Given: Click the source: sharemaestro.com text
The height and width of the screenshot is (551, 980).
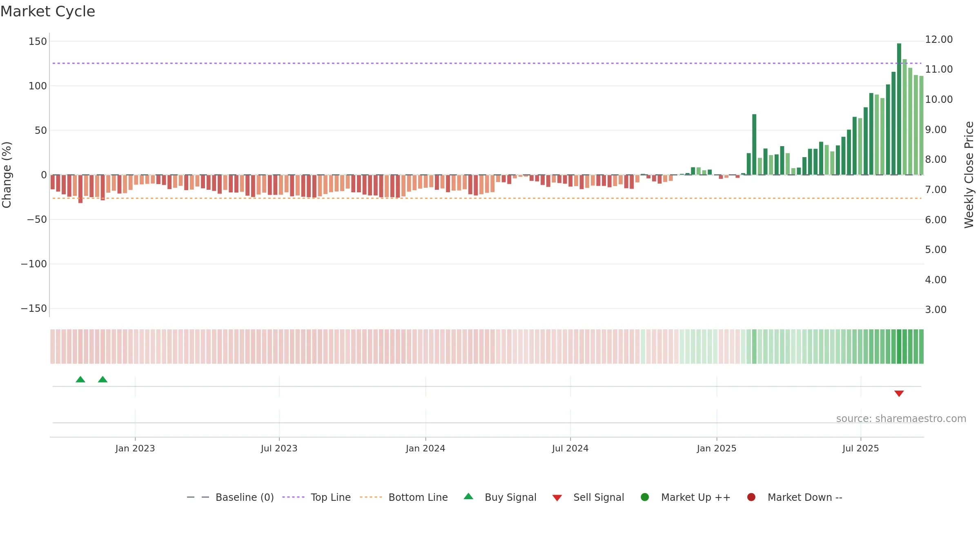Looking at the screenshot, I should click(x=901, y=419).
